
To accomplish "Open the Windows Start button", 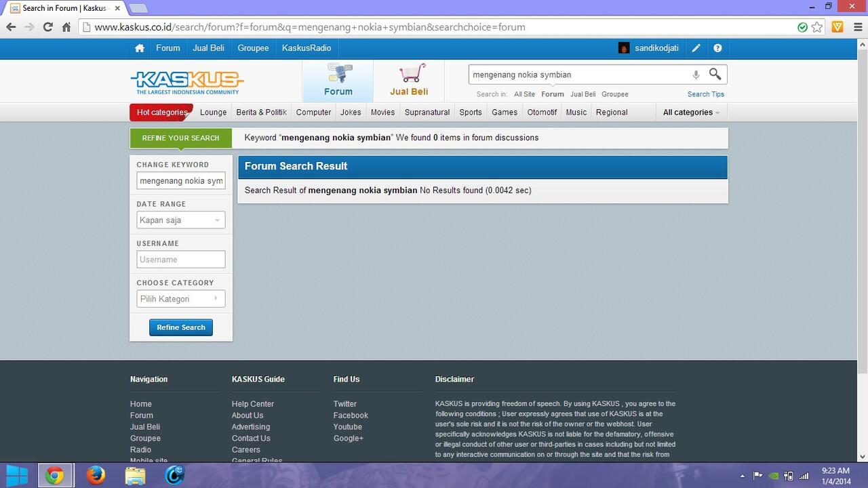I will 17,476.
